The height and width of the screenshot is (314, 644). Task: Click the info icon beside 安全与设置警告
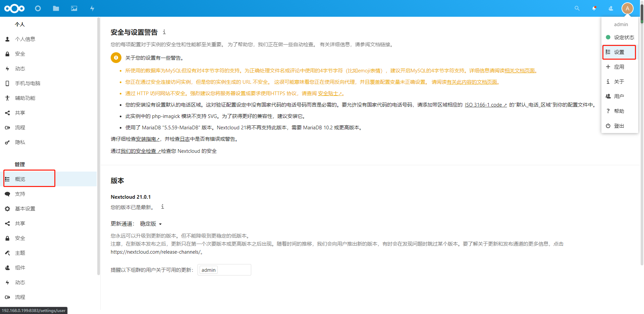pos(164,32)
